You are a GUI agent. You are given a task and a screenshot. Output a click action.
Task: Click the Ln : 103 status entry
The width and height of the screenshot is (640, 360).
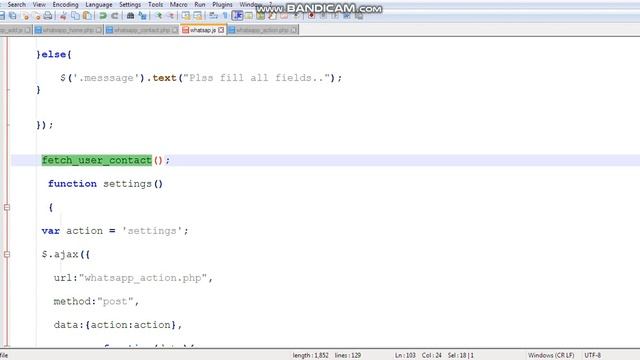(x=405, y=356)
